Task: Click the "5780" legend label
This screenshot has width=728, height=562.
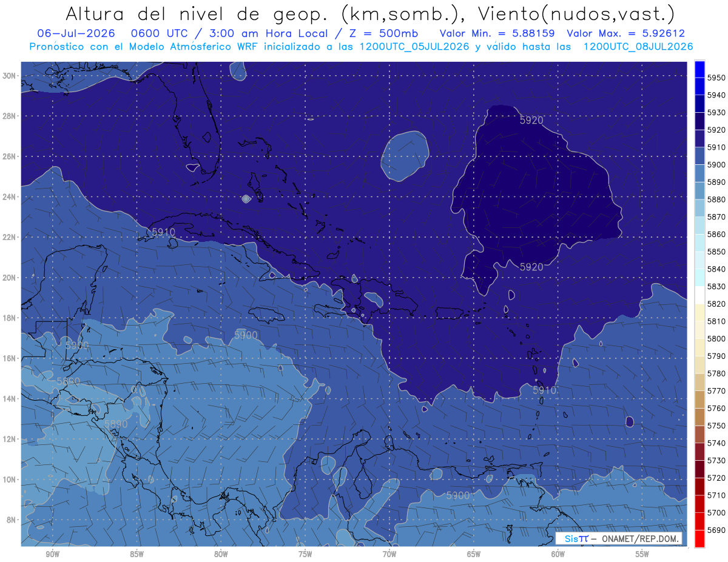Action: (716, 374)
